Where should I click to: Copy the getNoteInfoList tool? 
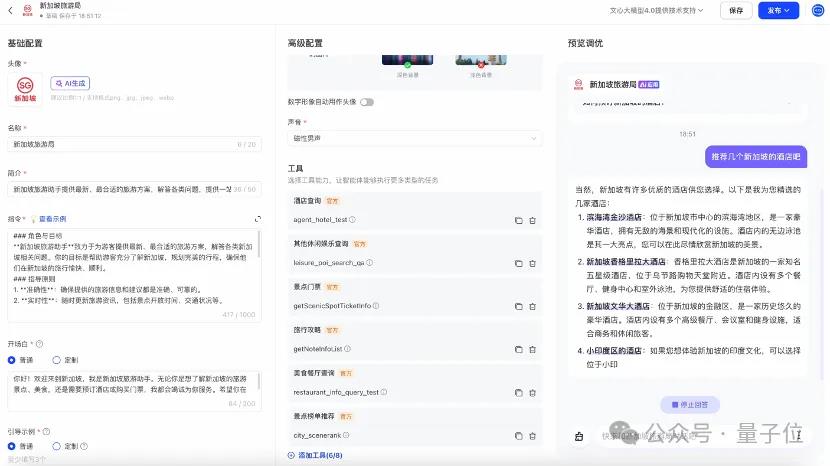tap(519, 350)
